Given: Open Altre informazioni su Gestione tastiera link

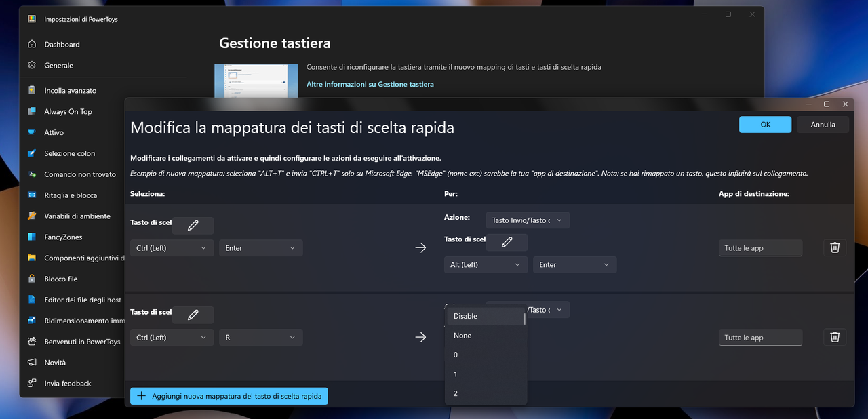Looking at the screenshot, I should (x=370, y=84).
